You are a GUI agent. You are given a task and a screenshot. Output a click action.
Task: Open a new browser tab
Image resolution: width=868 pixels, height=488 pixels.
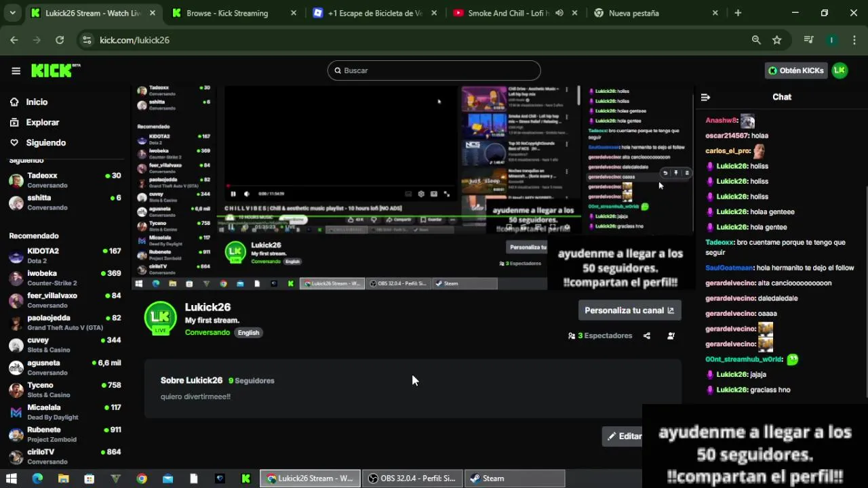pos(738,13)
